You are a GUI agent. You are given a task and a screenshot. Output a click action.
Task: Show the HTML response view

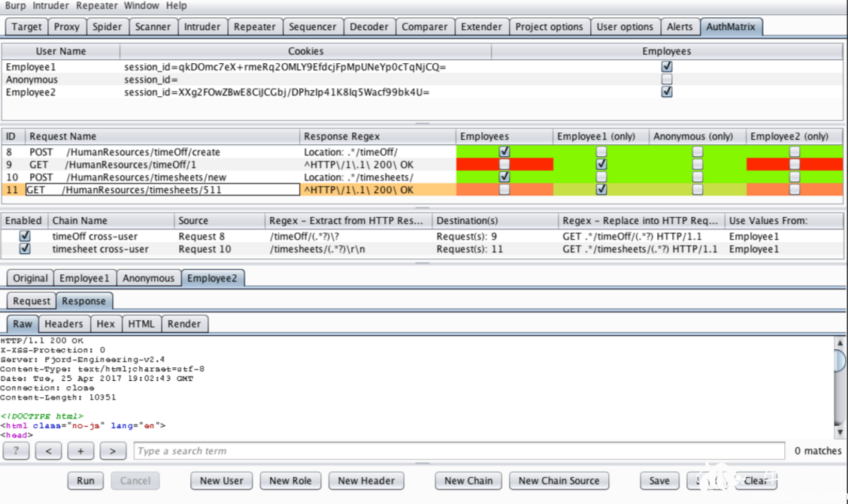tap(141, 324)
